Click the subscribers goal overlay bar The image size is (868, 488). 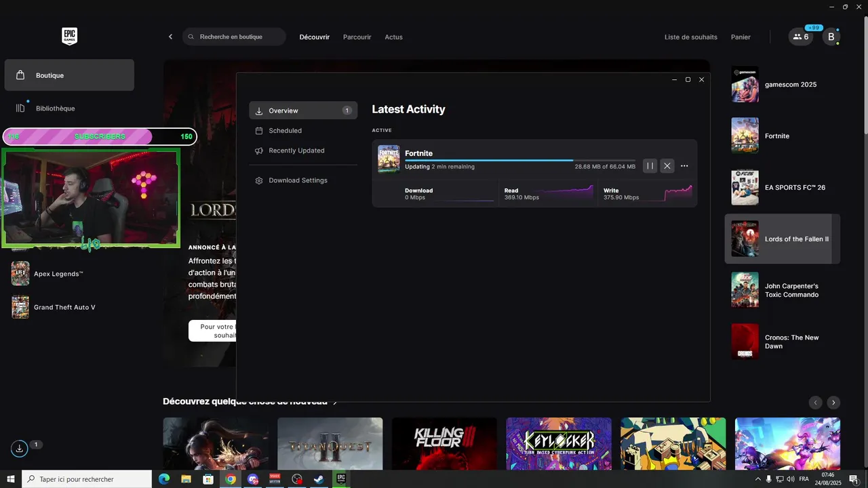(x=100, y=137)
